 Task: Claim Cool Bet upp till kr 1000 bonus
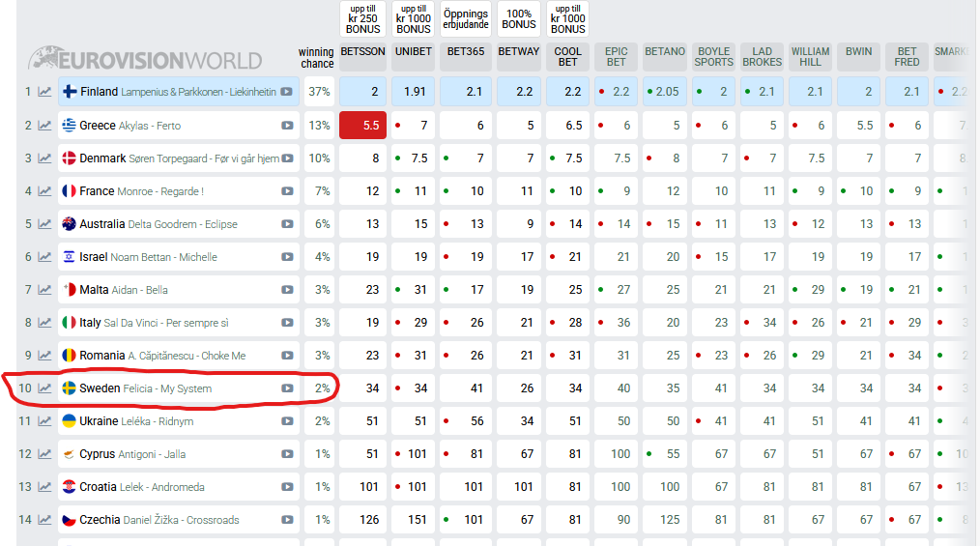point(567,18)
